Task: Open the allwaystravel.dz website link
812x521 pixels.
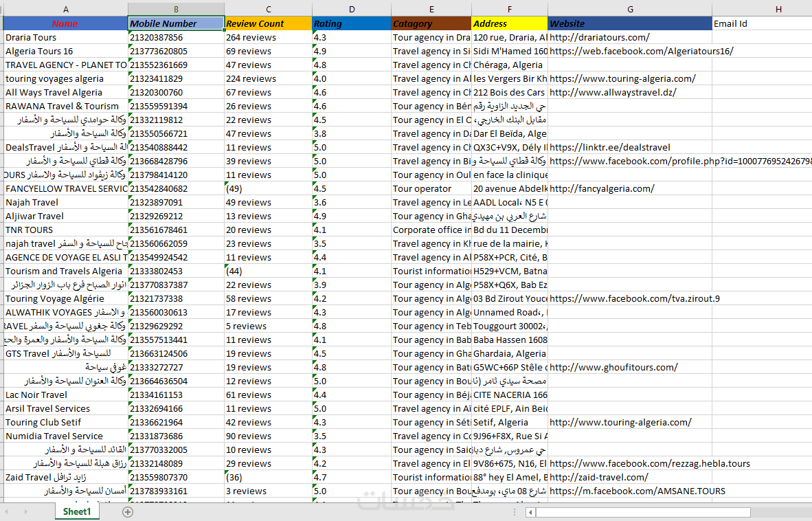Action: coord(613,92)
